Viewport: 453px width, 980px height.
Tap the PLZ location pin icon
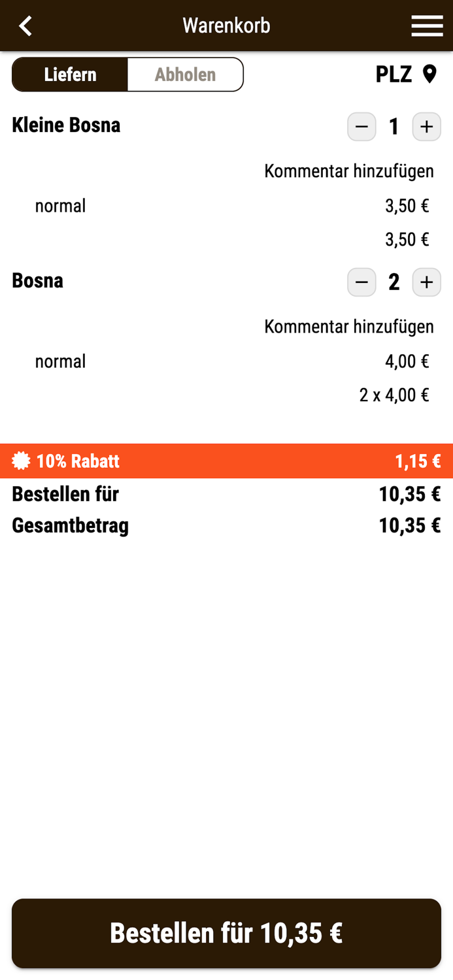coord(429,74)
